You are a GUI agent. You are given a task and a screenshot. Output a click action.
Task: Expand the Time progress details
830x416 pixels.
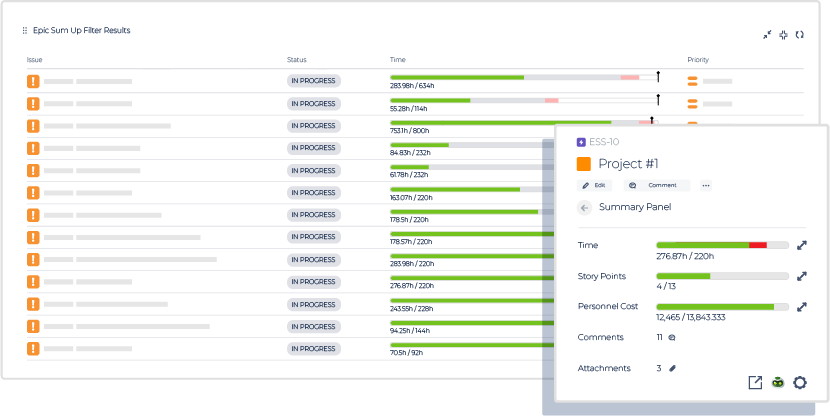[801, 245]
